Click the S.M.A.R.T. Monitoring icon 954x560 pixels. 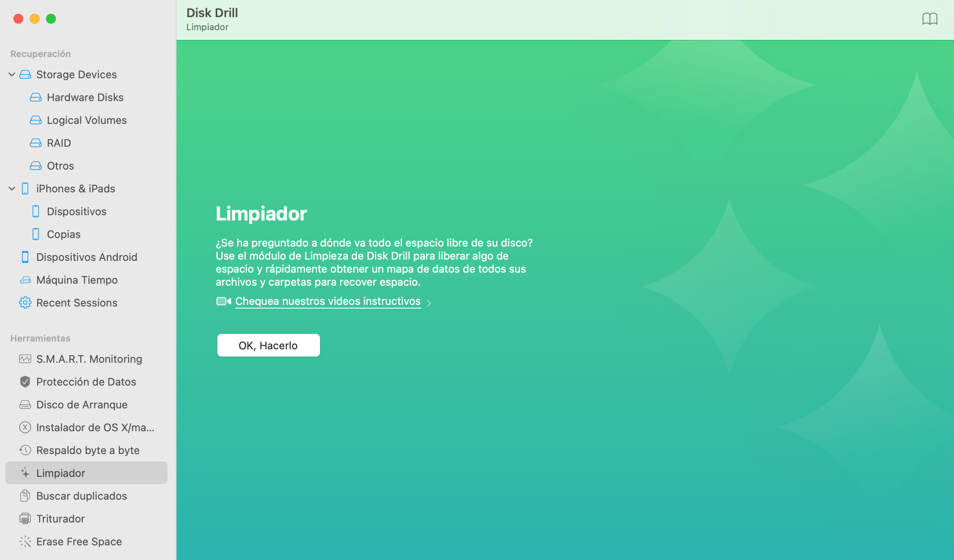25,359
